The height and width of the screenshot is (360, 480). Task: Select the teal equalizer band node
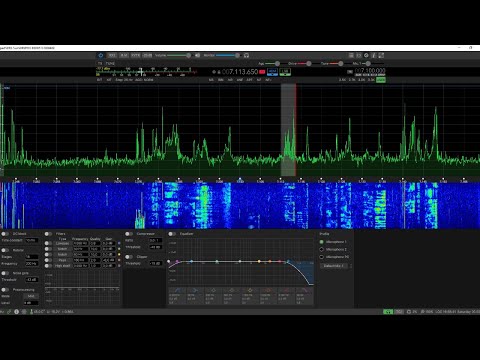click(217, 261)
